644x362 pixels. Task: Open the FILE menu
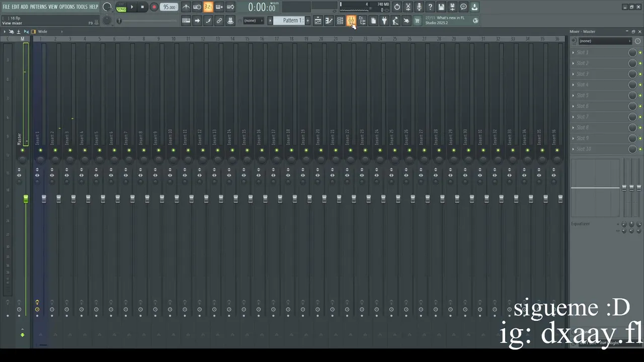6,7
